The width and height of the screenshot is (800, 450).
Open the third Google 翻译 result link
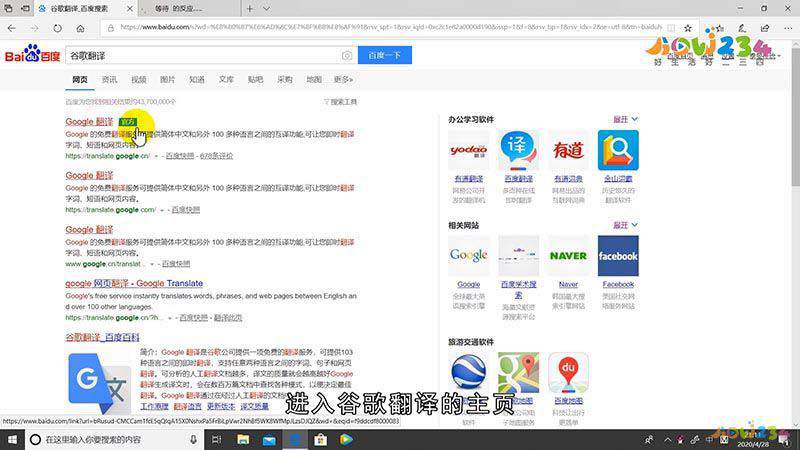pos(89,230)
